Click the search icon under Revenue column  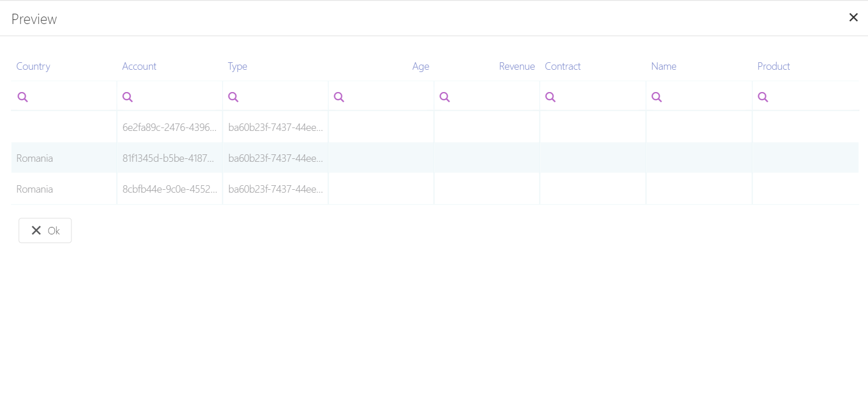pos(445,97)
